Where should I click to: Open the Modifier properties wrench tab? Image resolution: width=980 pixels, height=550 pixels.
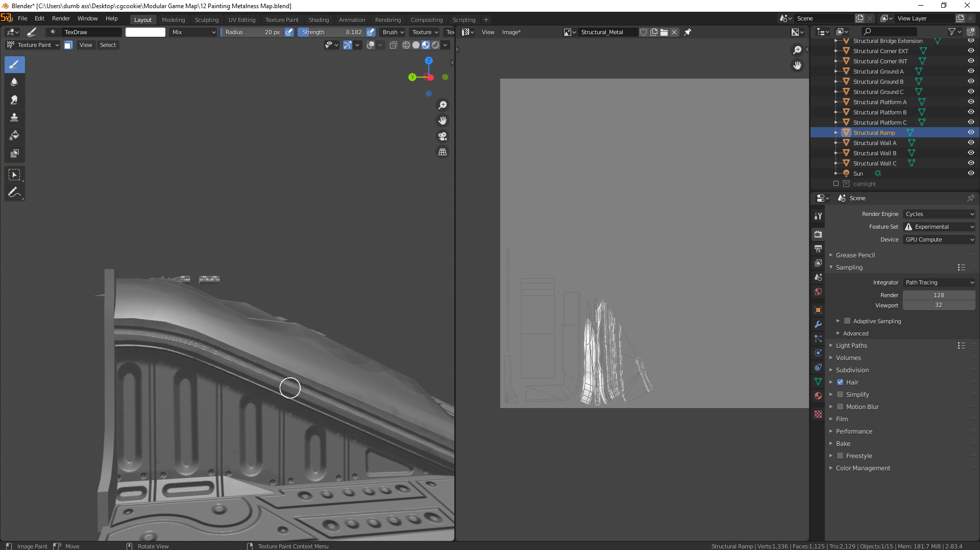tap(818, 324)
